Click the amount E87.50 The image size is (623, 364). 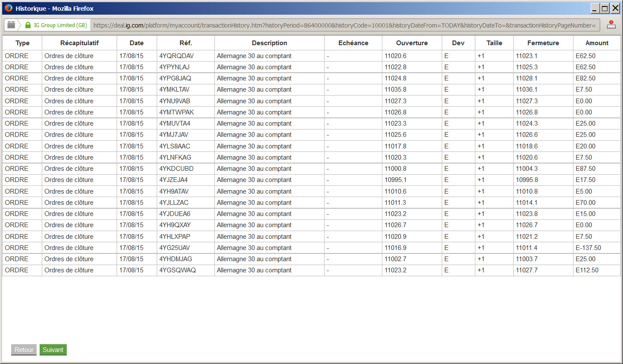[586, 169]
